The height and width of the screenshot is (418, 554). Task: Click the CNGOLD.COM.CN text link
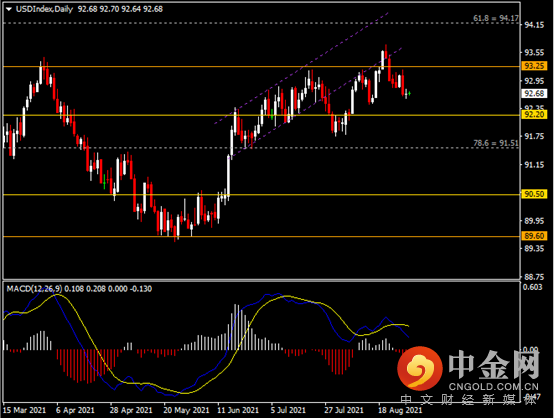coord(494,387)
